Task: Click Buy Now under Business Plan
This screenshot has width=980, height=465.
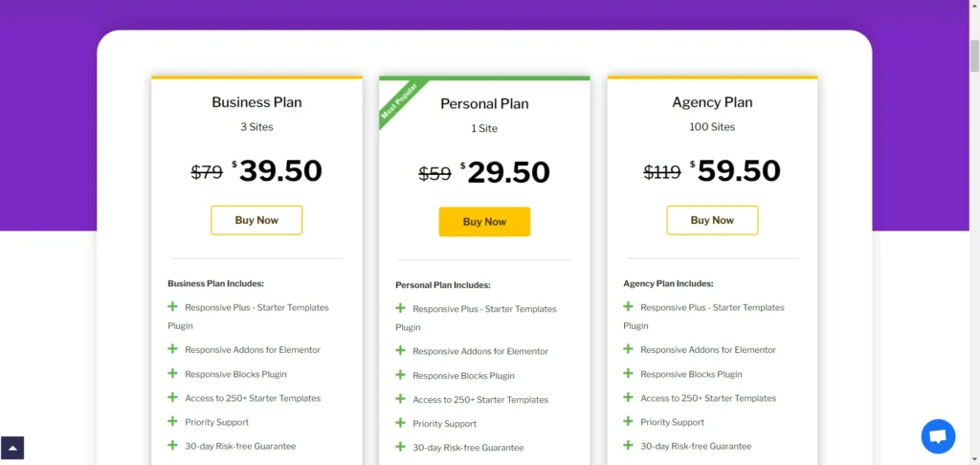Action: (256, 220)
